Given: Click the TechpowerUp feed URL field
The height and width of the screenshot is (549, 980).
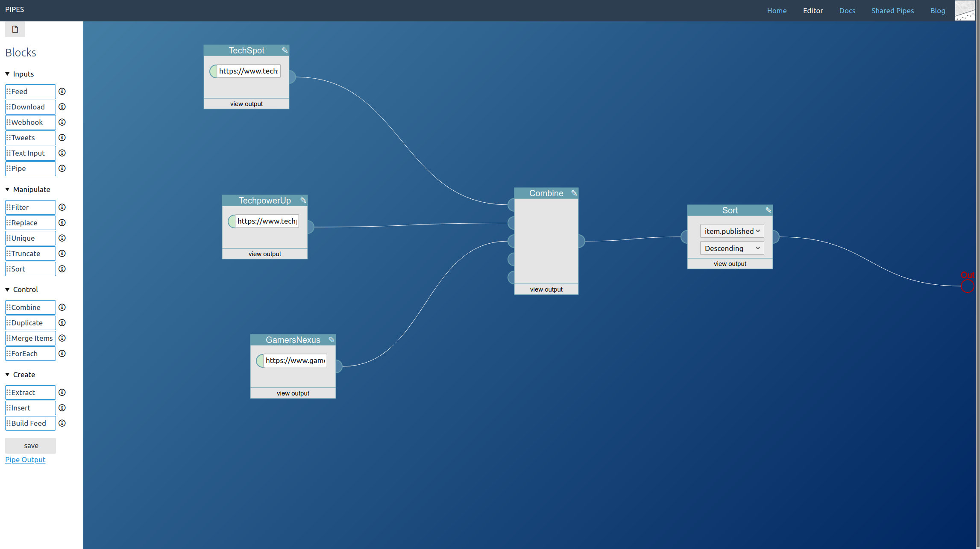Looking at the screenshot, I should pos(267,221).
